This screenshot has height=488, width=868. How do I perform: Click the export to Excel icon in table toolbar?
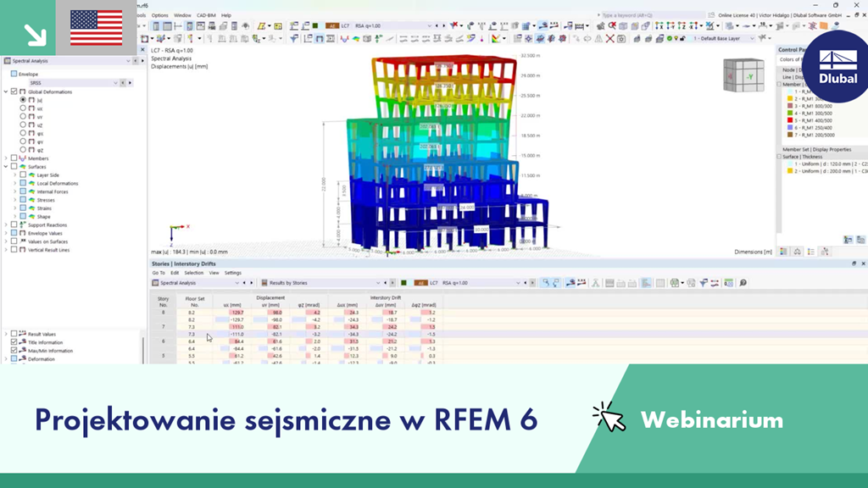674,283
